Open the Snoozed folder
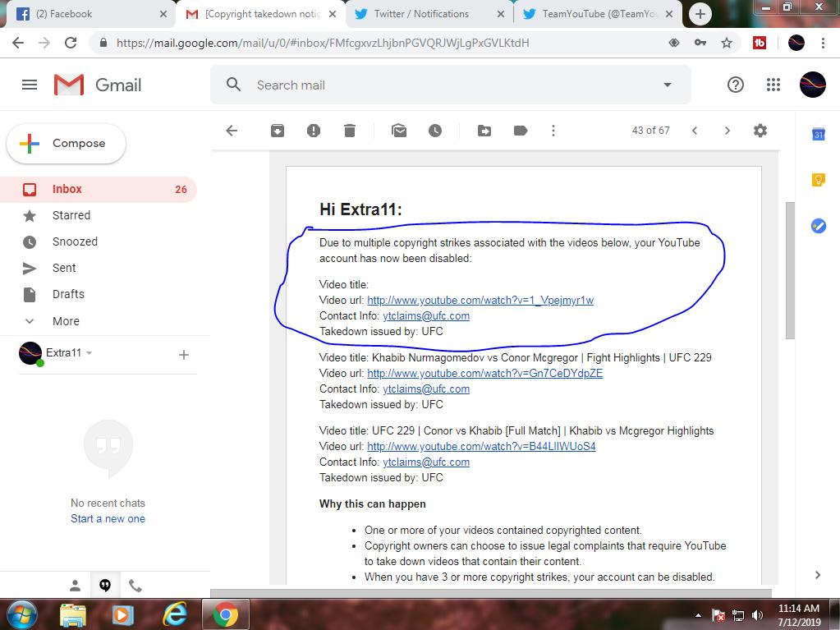This screenshot has width=840, height=630. click(x=99, y=241)
